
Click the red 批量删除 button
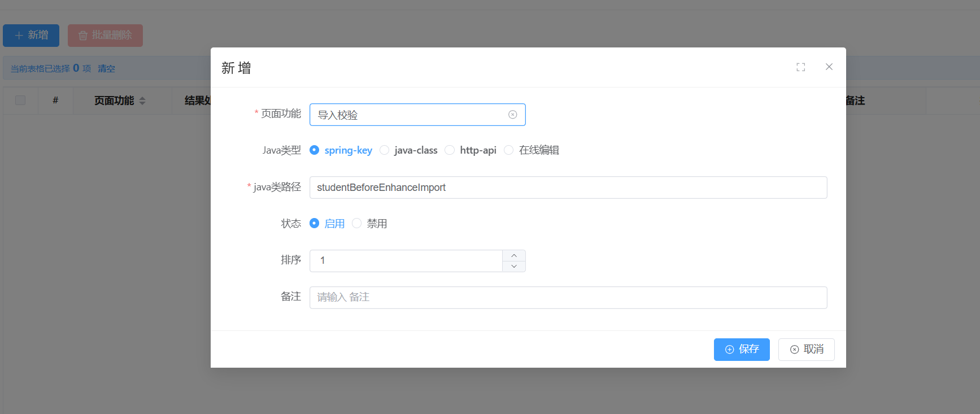(x=105, y=36)
